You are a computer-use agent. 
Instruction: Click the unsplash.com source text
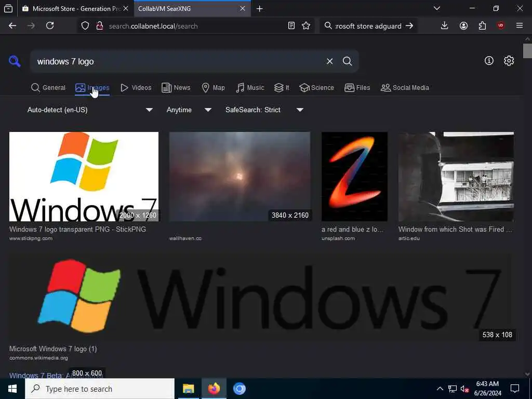(x=338, y=238)
